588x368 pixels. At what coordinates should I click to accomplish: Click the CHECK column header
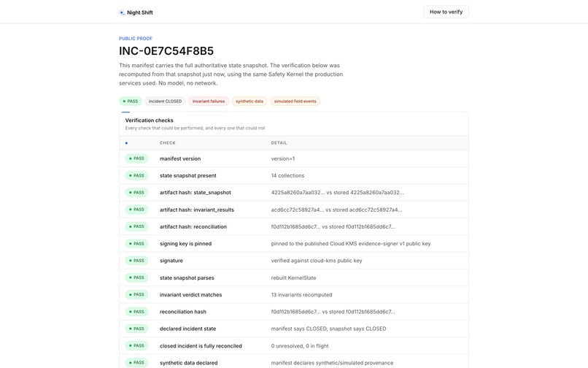click(168, 142)
